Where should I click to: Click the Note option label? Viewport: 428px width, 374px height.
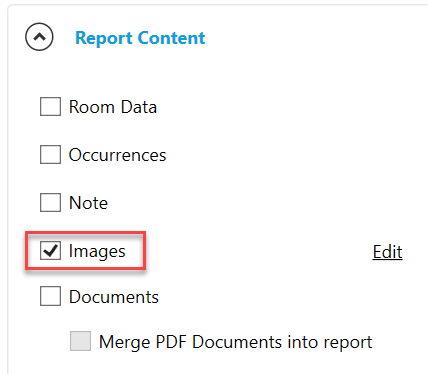(88, 203)
